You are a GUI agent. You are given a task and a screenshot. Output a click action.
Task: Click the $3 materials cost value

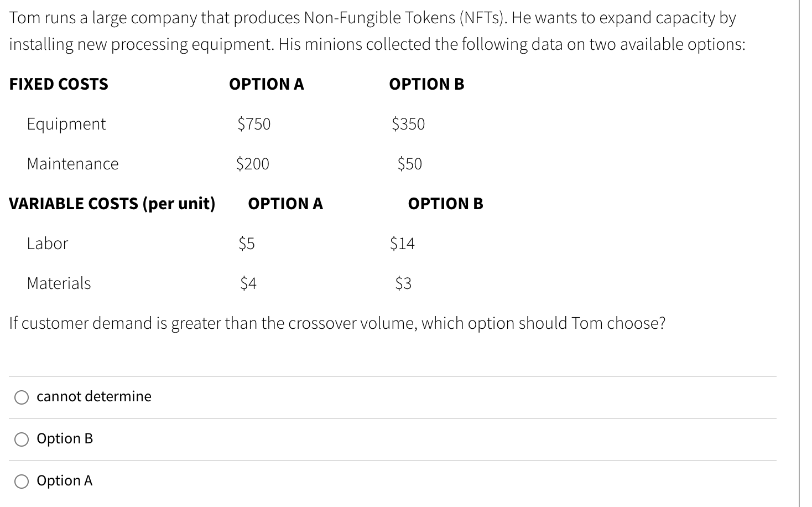[x=403, y=283]
